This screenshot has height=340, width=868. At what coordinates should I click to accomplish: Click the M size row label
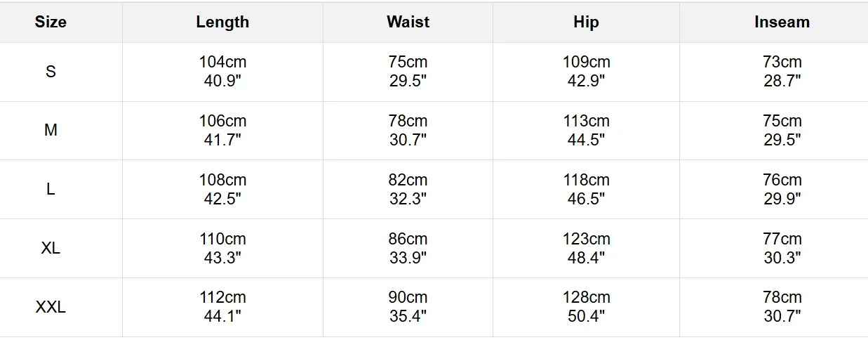point(51,131)
